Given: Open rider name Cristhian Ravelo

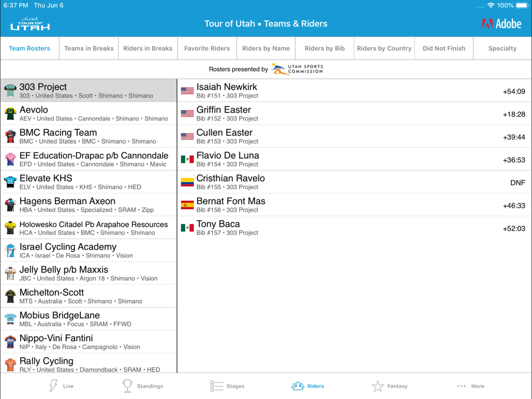Looking at the screenshot, I should 231,178.
